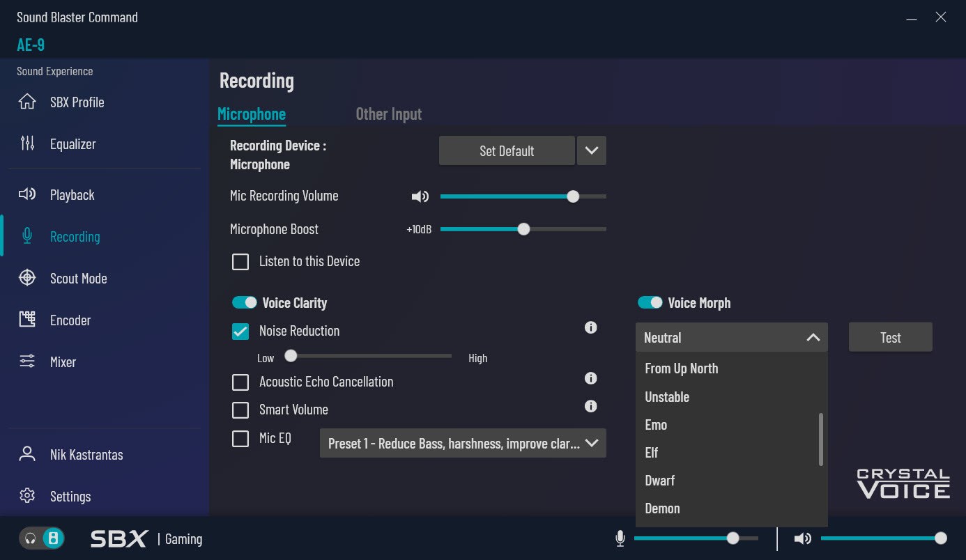Open Playback page
The image size is (966, 560).
tap(72, 194)
